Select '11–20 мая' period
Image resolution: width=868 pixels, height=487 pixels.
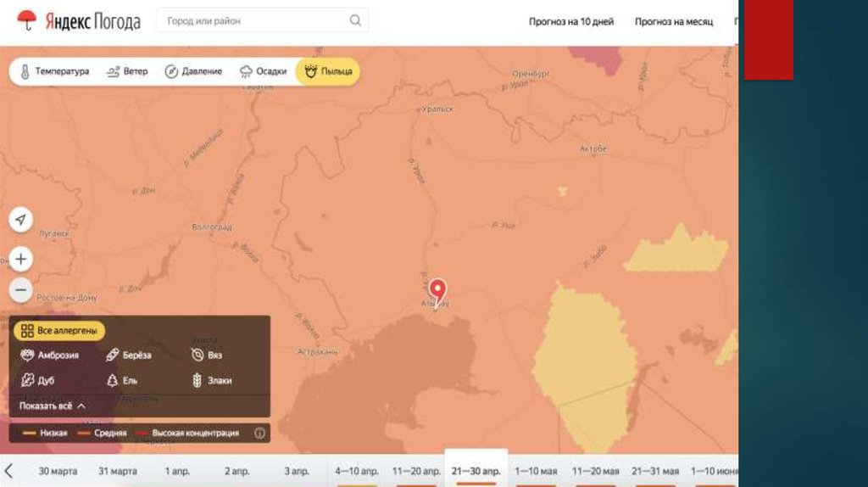tap(596, 472)
